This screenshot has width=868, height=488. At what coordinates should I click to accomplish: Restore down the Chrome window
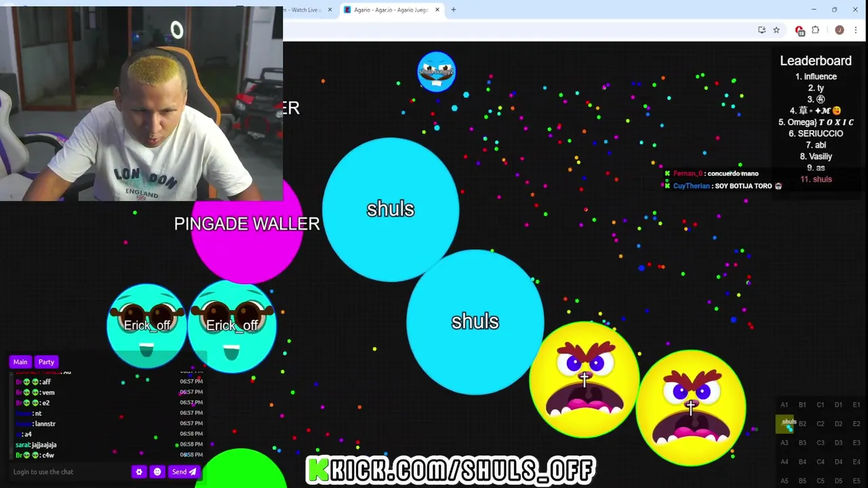pos(835,9)
